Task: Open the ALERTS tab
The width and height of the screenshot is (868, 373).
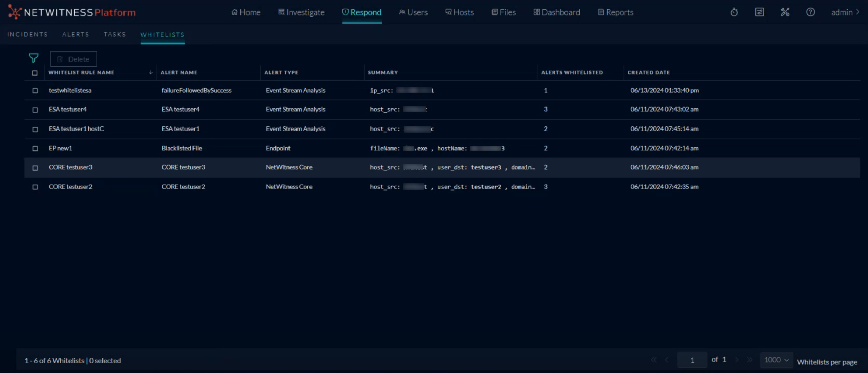Action: tap(75, 34)
